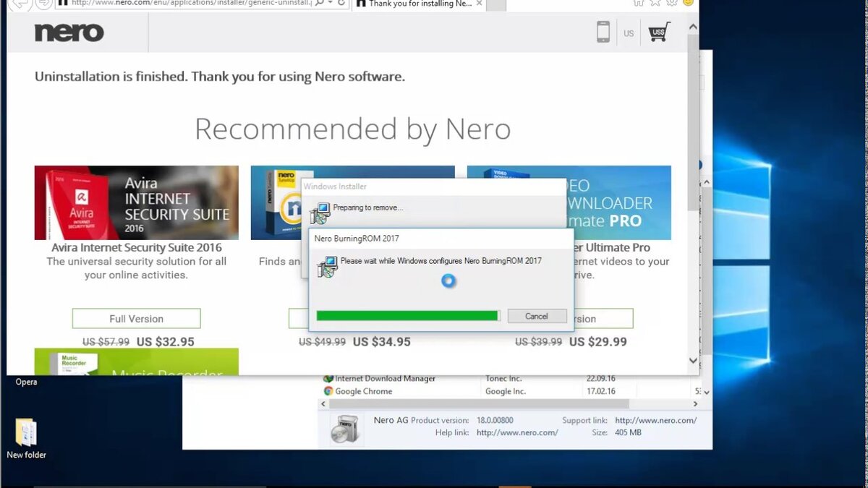Open the Music Recorder banner
The width and height of the screenshot is (868, 488).
[136, 361]
